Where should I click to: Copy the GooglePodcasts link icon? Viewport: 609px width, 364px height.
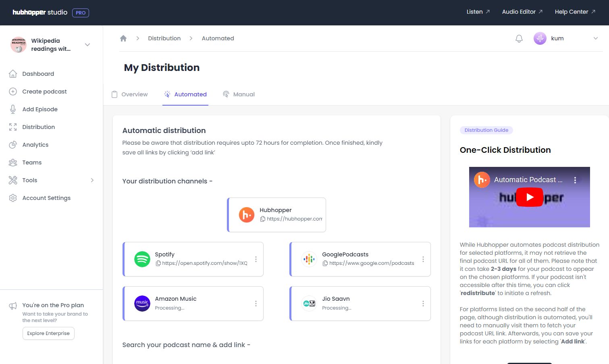tap(325, 263)
